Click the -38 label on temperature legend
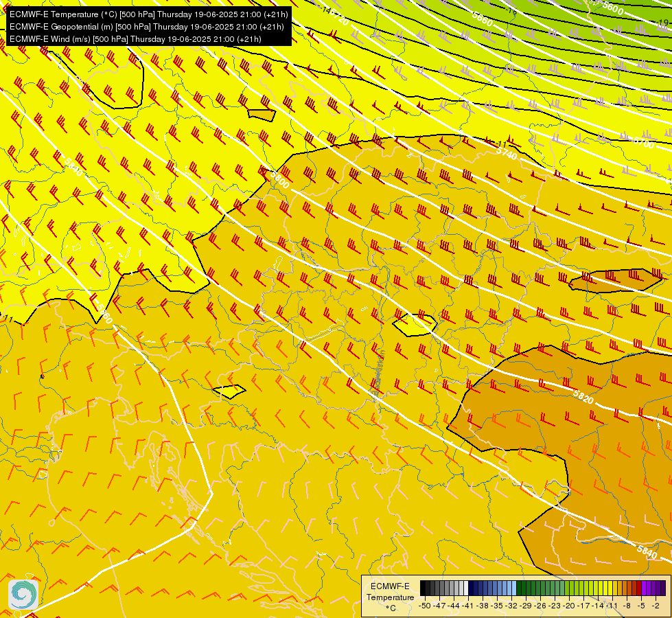 point(482,606)
